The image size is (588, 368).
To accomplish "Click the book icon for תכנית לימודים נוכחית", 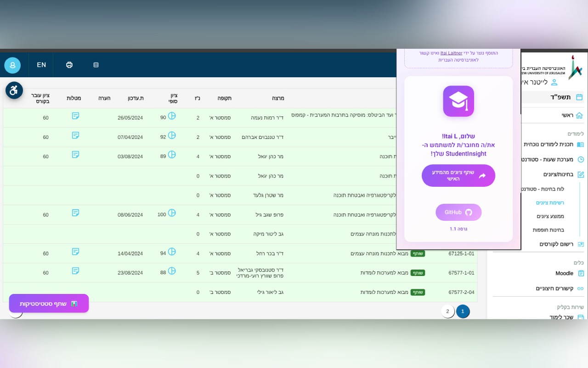I will point(581,144).
